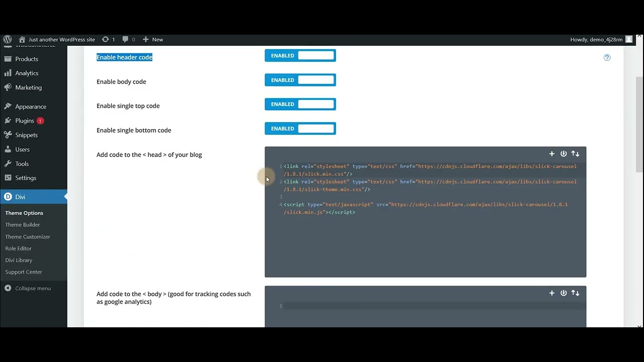Viewport: 644px width, 362px height.
Task: Toggle Enable single bottom code switch
Action: pos(300,129)
